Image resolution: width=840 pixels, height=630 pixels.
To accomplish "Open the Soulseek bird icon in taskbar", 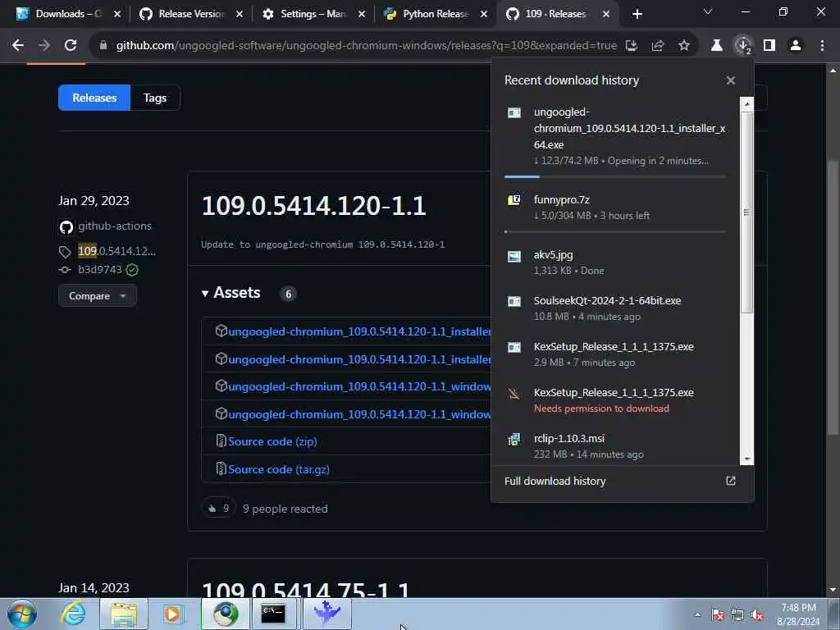I will (x=326, y=614).
